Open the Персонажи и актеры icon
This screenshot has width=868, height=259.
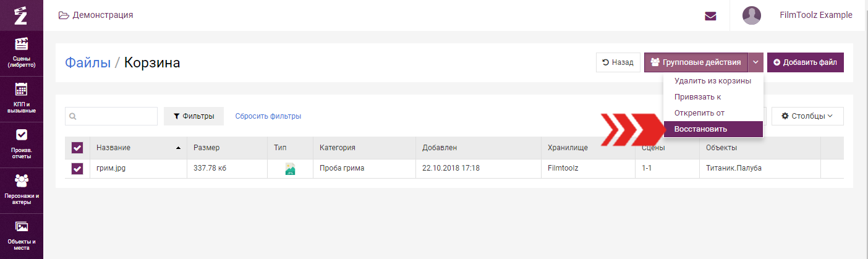point(22,180)
